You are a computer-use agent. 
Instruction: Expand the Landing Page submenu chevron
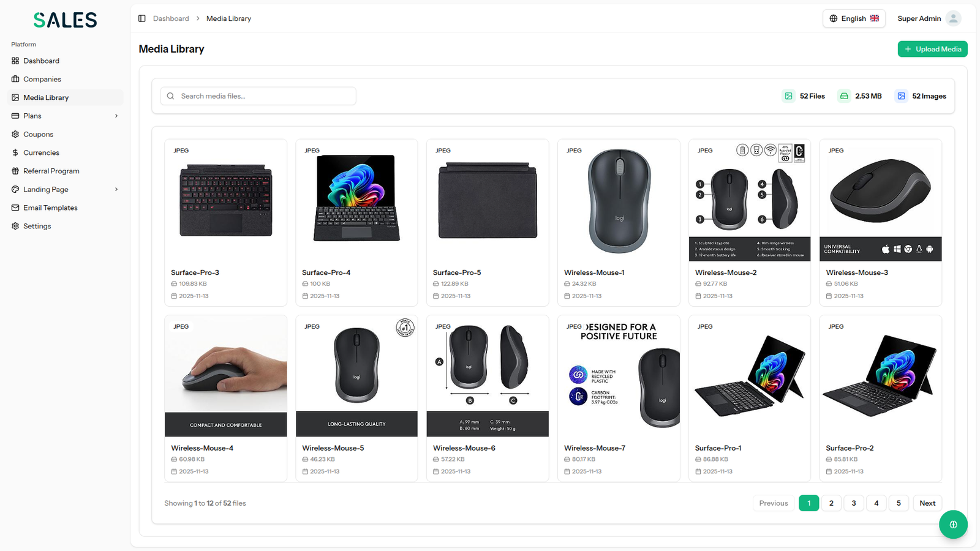(116, 189)
